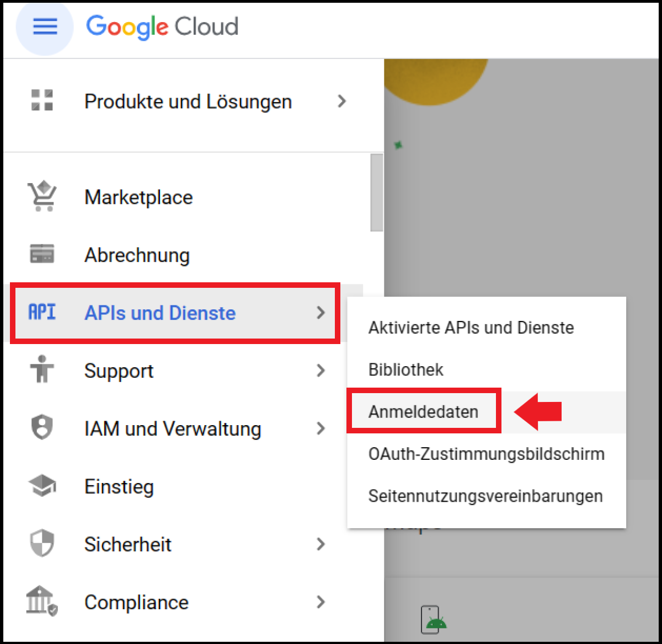Image resolution: width=662 pixels, height=644 pixels.
Task: Go to Abrechnung
Action: (137, 255)
